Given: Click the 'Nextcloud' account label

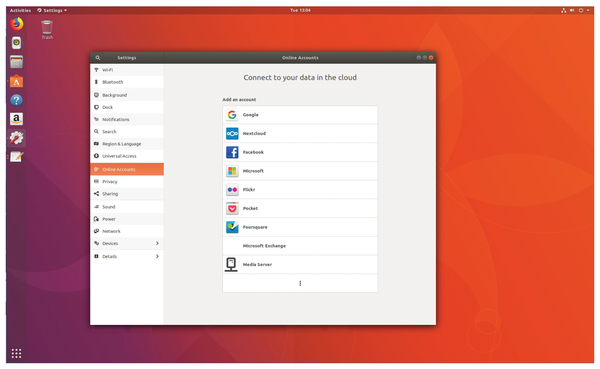Looking at the screenshot, I should (x=254, y=134).
